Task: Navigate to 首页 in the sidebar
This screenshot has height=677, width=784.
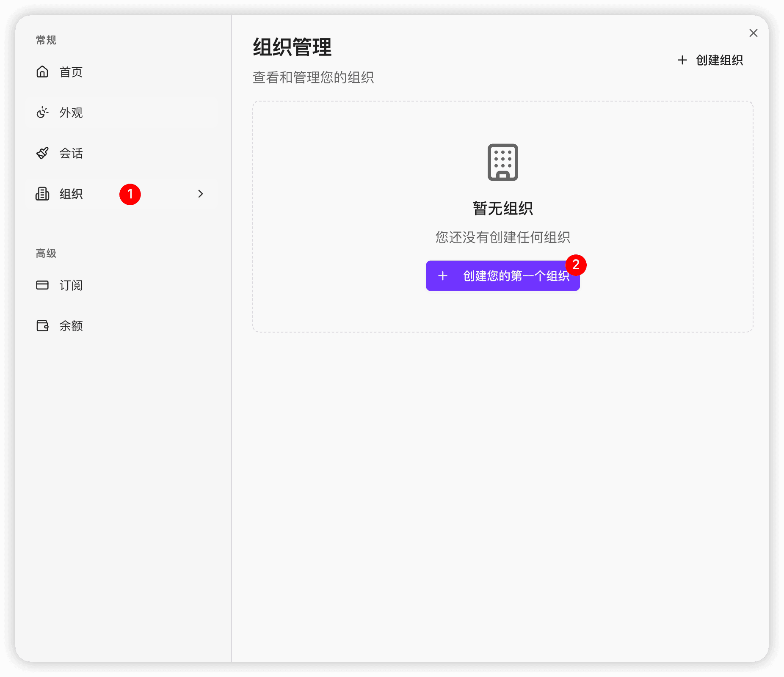Action: [70, 72]
